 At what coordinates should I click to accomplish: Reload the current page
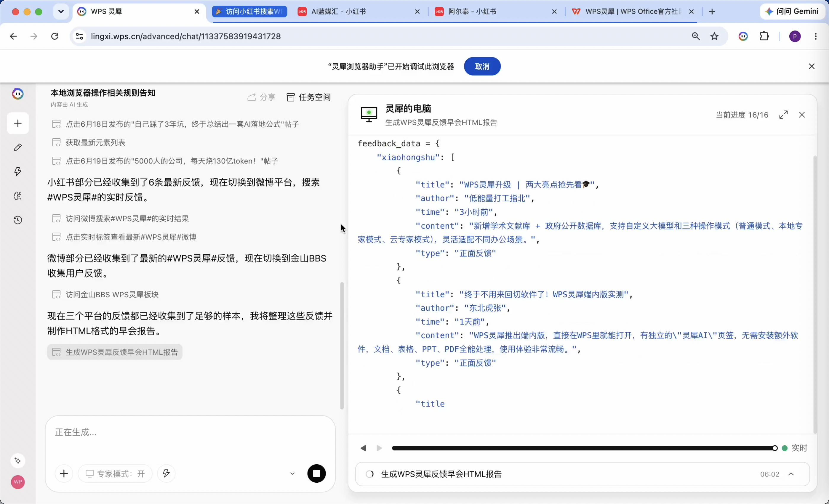[x=55, y=36]
